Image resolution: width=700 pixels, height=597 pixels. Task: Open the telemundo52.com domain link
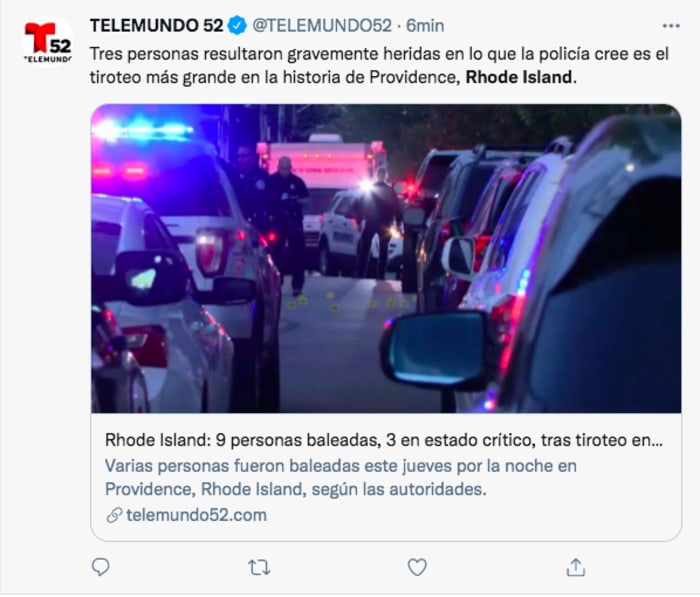click(x=196, y=515)
